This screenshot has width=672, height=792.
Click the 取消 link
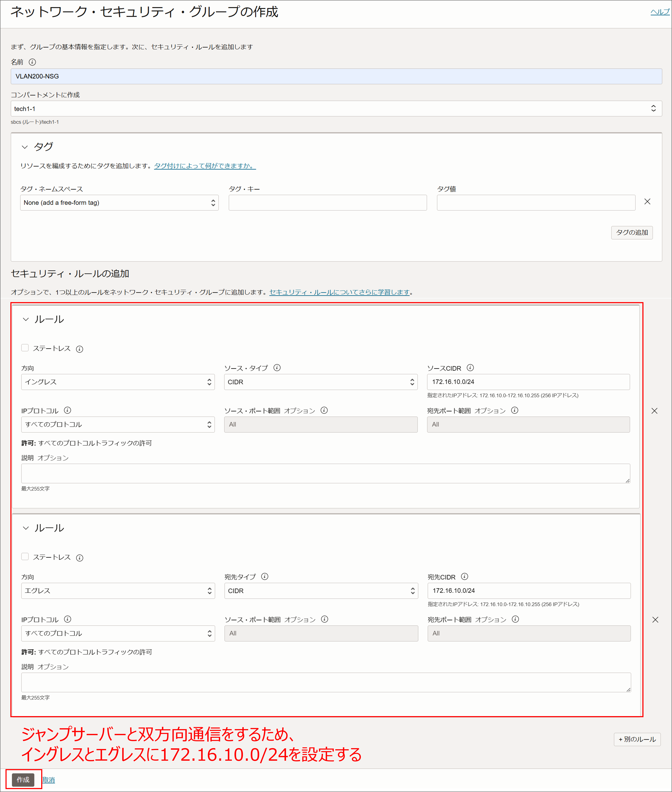[48, 780]
